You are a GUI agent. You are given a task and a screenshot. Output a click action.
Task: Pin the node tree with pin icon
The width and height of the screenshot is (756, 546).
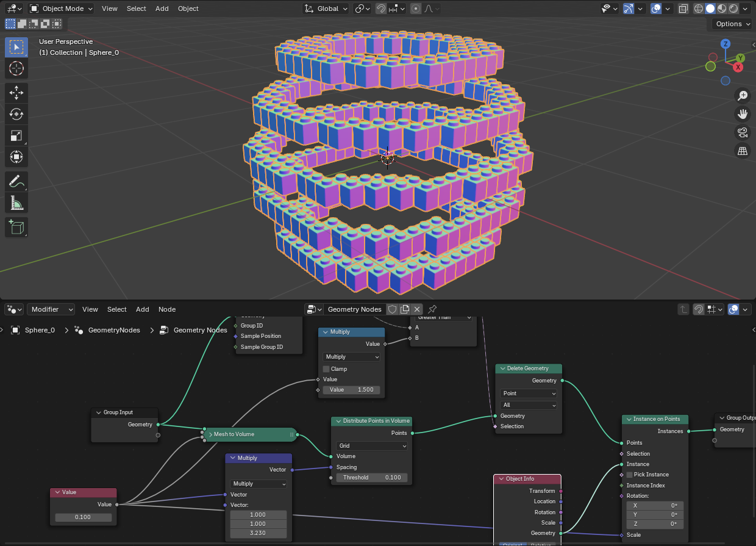(x=432, y=309)
